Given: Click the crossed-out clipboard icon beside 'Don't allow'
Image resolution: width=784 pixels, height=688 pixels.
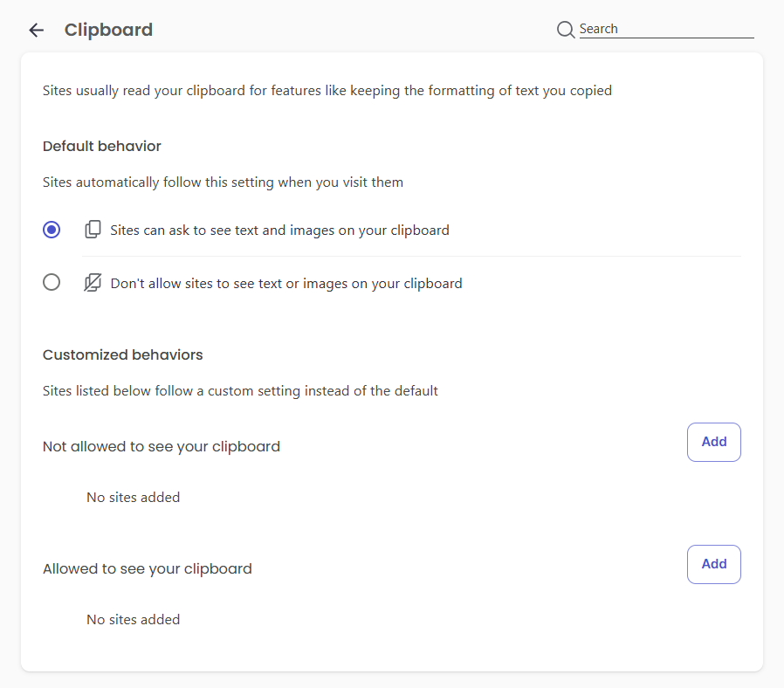Looking at the screenshot, I should [93, 283].
